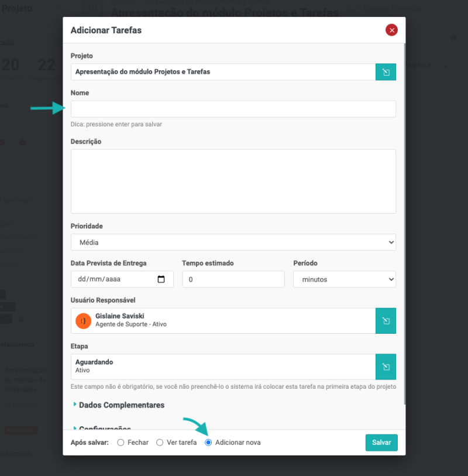Click the Salvar button
The image size is (468, 476).
(381, 443)
